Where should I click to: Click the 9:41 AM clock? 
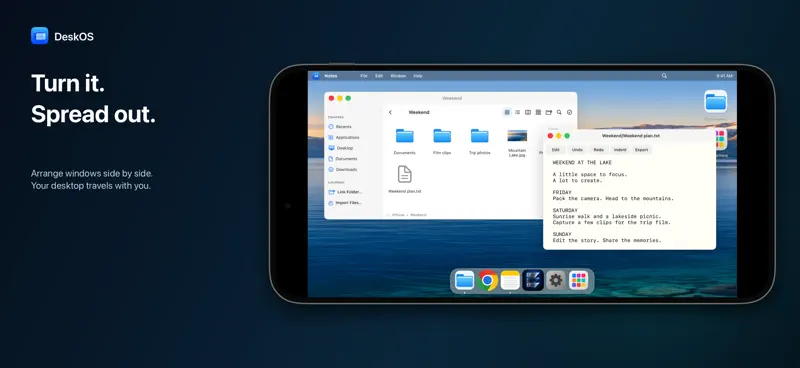(724, 76)
